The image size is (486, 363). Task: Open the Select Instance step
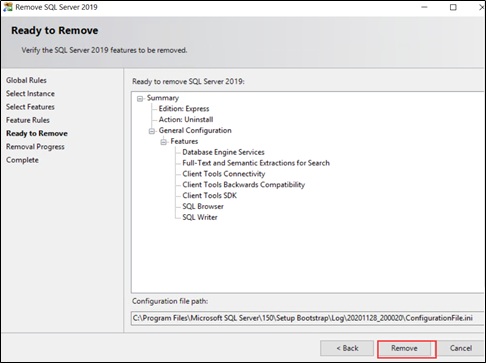click(x=30, y=94)
